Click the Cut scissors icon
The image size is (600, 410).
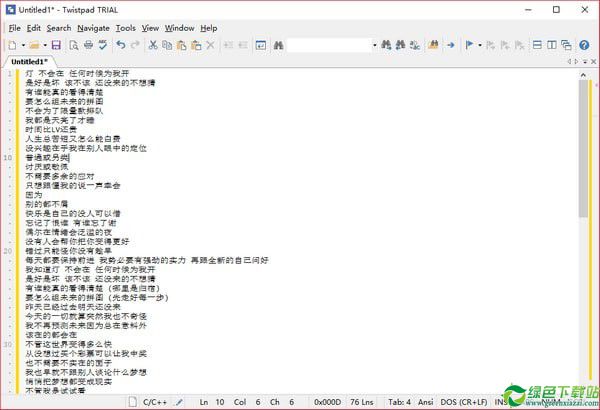point(153,45)
